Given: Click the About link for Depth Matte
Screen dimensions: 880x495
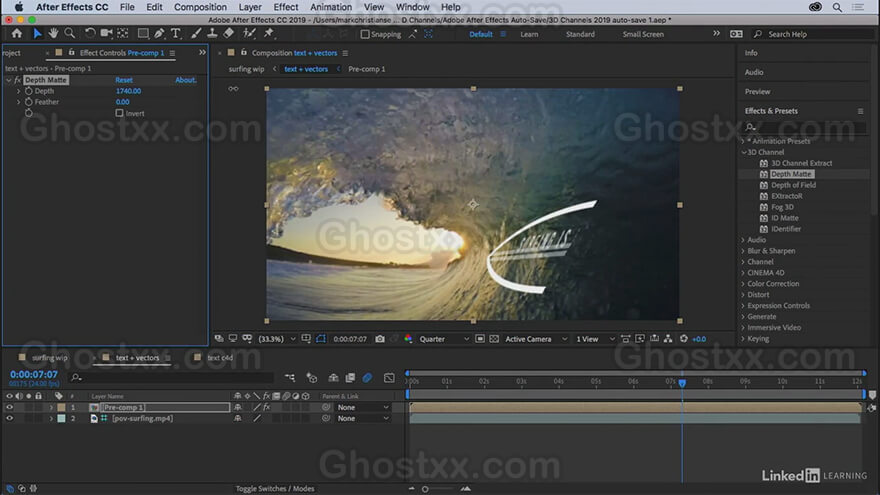Looking at the screenshot, I should tap(186, 80).
